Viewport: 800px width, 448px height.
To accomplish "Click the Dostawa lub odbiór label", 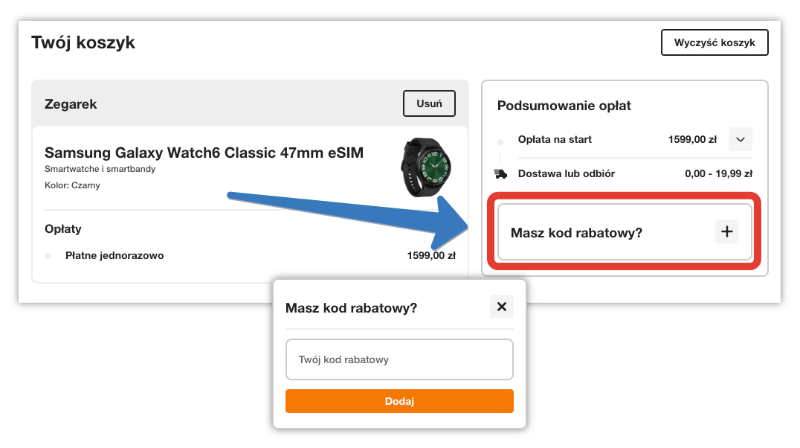I will pos(566,173).
